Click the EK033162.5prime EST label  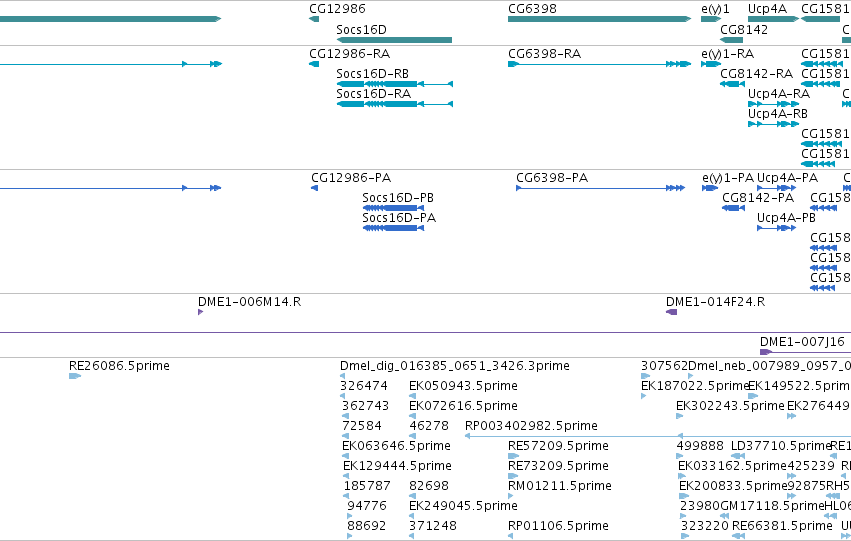coord(732,466)
